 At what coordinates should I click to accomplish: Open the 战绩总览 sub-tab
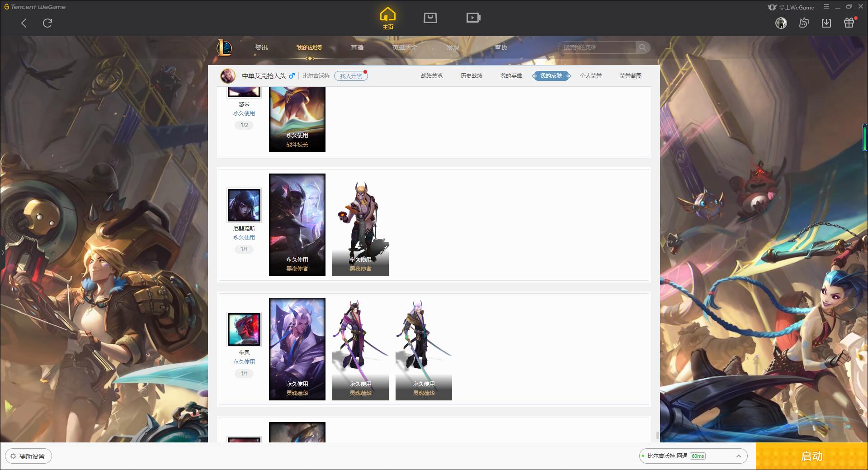click(432, 76)
